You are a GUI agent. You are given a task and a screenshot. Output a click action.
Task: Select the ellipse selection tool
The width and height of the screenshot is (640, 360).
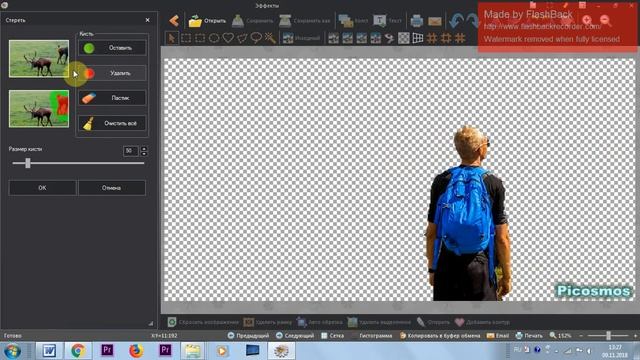click(214, 38)
